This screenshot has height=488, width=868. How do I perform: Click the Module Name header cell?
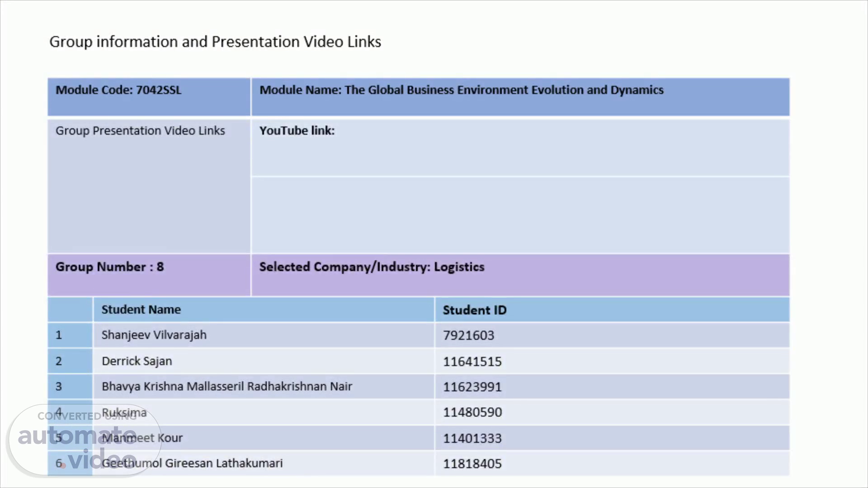[461, 90]
